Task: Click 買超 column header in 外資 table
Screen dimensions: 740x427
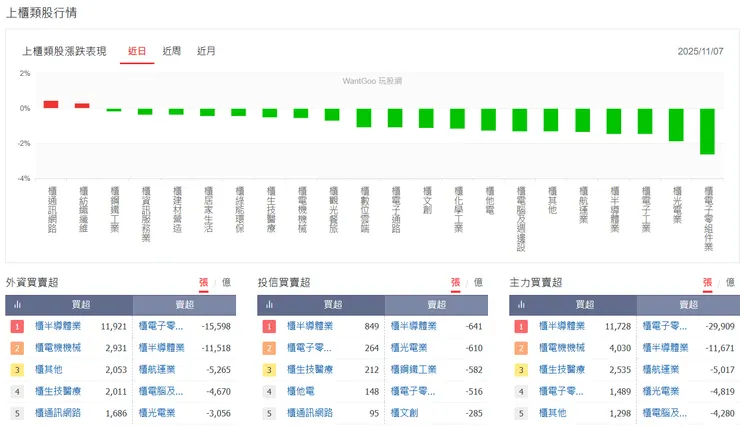Action: click(x=81, y=305)
